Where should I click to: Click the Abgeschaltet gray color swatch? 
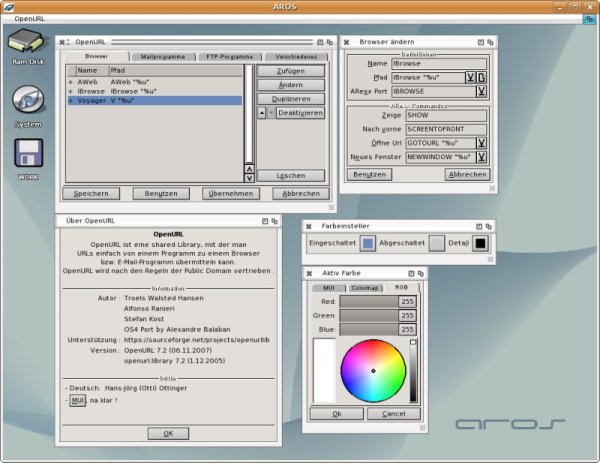coord(437,243)
